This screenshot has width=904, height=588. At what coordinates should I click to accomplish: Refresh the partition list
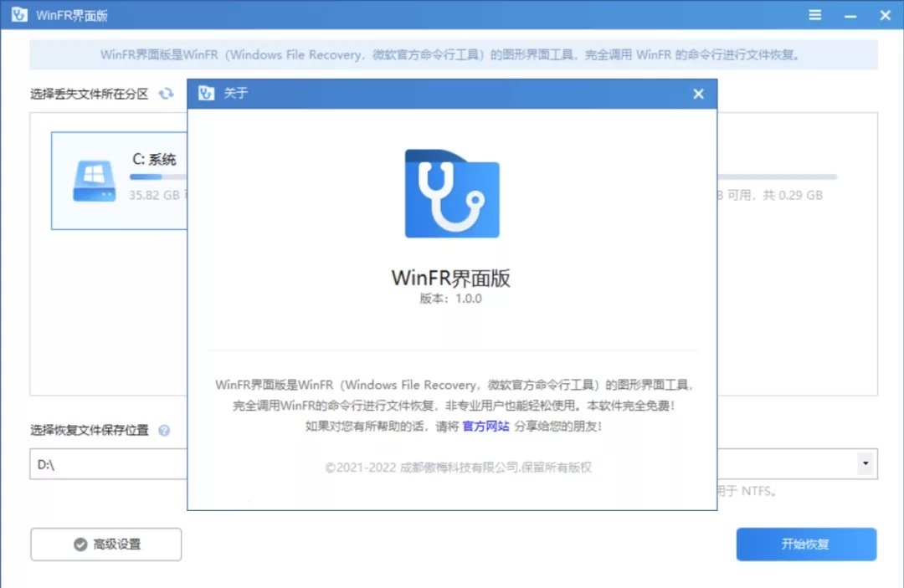coord(167,94)
